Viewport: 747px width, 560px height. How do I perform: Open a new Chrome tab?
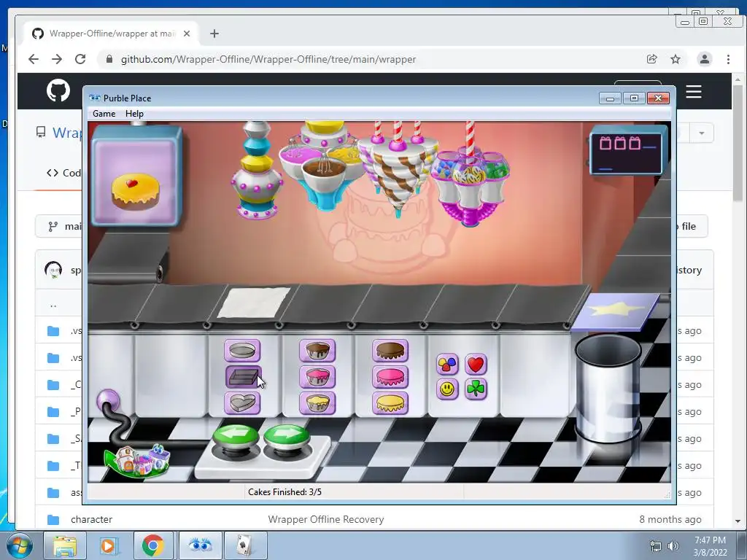point(214,34)
